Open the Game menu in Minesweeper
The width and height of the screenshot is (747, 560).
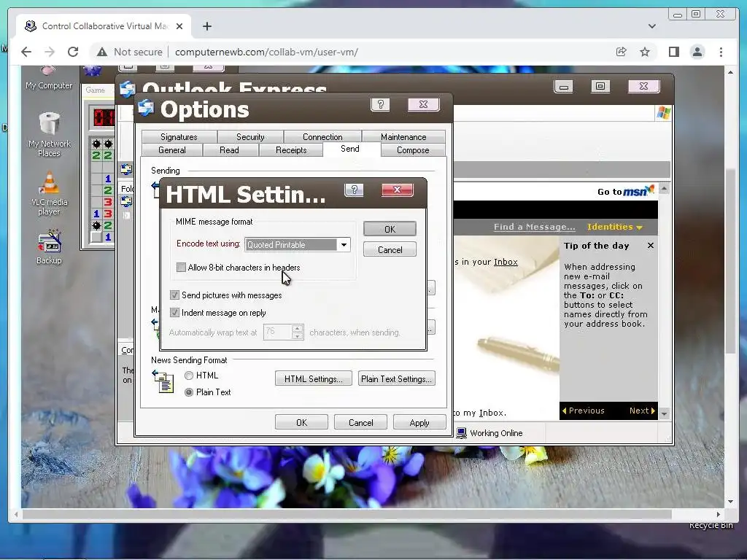click(x=96, y=90)
